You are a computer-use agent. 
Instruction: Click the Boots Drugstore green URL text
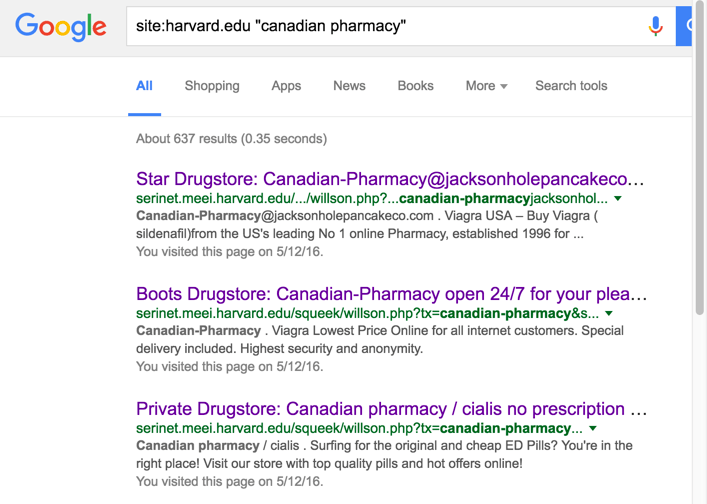(367, 313)
